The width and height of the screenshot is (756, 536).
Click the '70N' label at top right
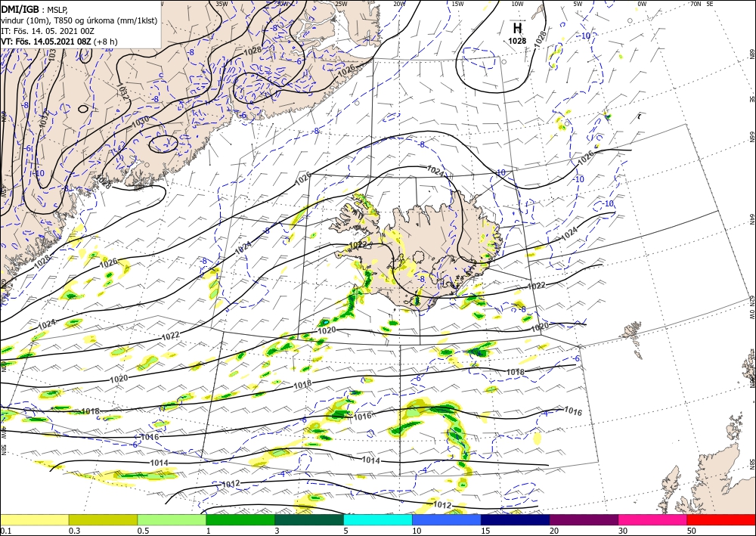tap(696, 3)
